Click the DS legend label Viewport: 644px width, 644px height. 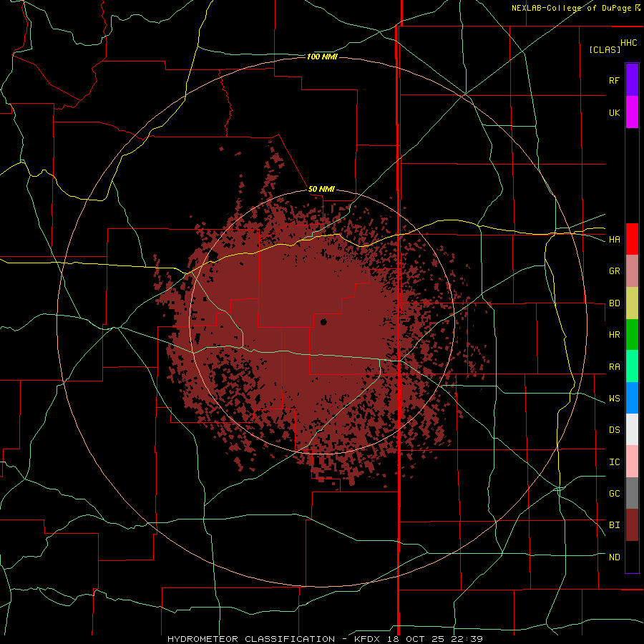(614, 430)
